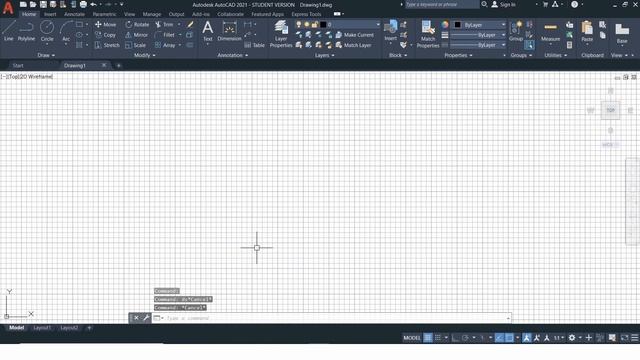This screenshot has height=360, width=640.
Task: Click the Top face of ViewCube
Action: tap(610, 110)
